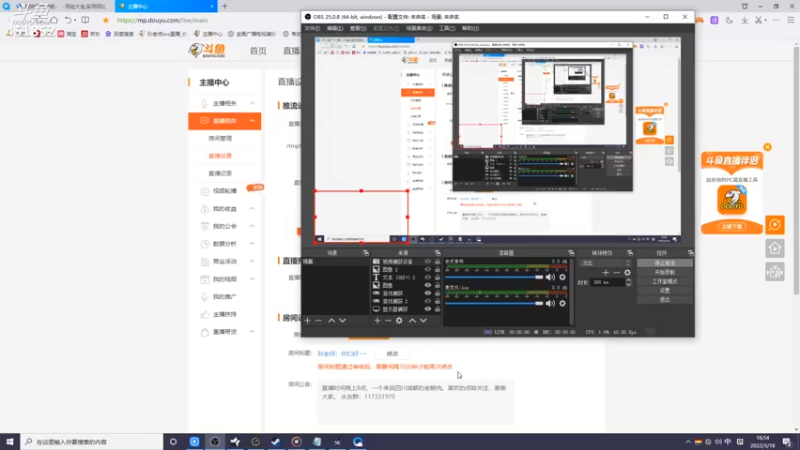The image size is (800, 450).
Task: Click orange play icon on right sidebar
Action: (x=774, y=224)
